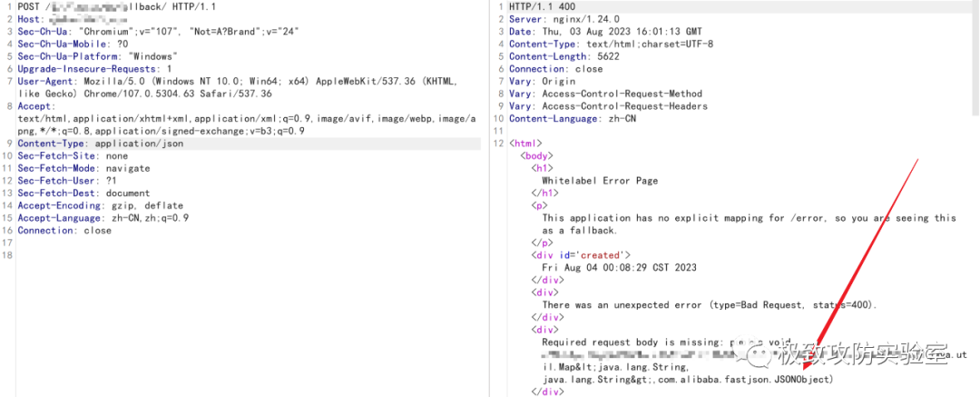This screenshot has width=980, height=397.
Task: Click the Vary: Origin response header
Action: coord(542,82)
